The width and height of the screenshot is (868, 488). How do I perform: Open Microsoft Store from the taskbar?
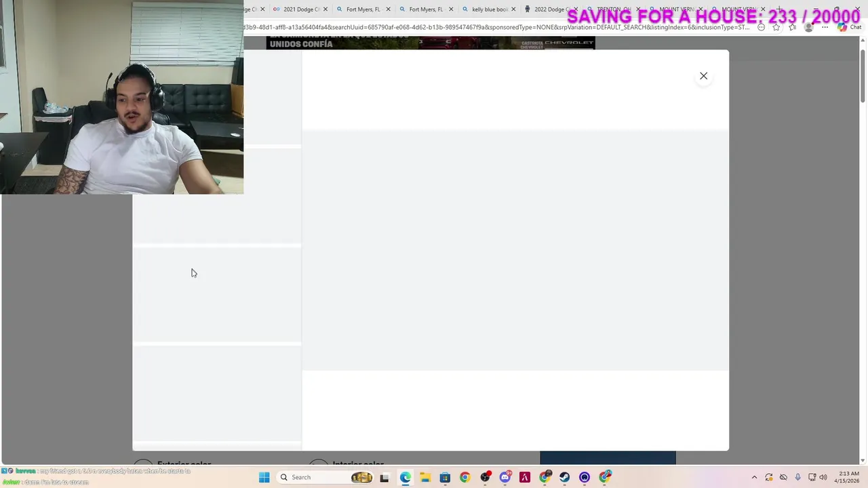[x=445, y=477]
